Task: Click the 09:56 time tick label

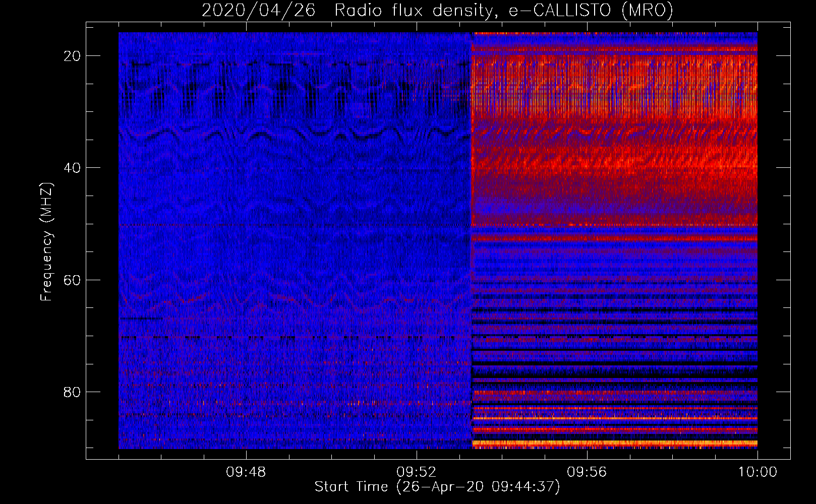Action: (x=587, y=472)
